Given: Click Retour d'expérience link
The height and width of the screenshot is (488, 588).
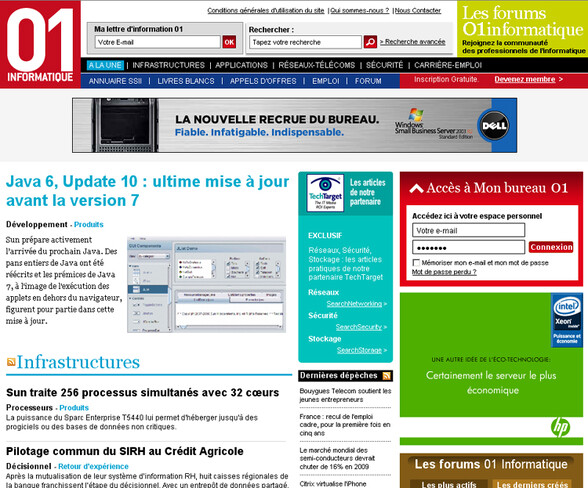Looking at the screenshot, I should click(x=93, y=466).
